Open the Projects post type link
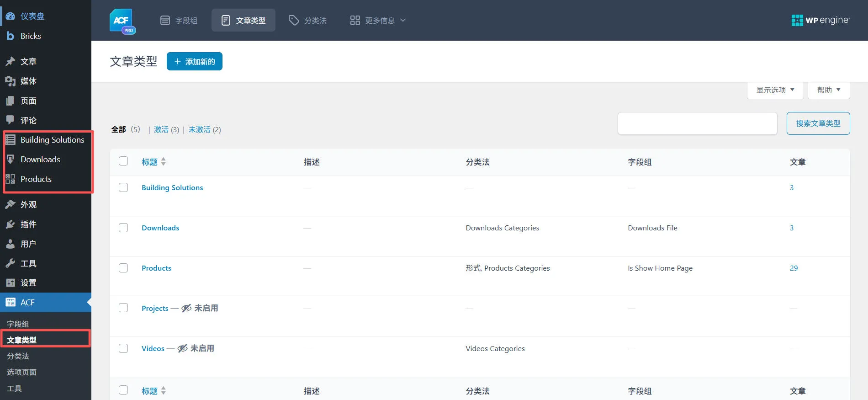Screen dimensions: 868x400 pyautogui.click(x=155, y=308)
